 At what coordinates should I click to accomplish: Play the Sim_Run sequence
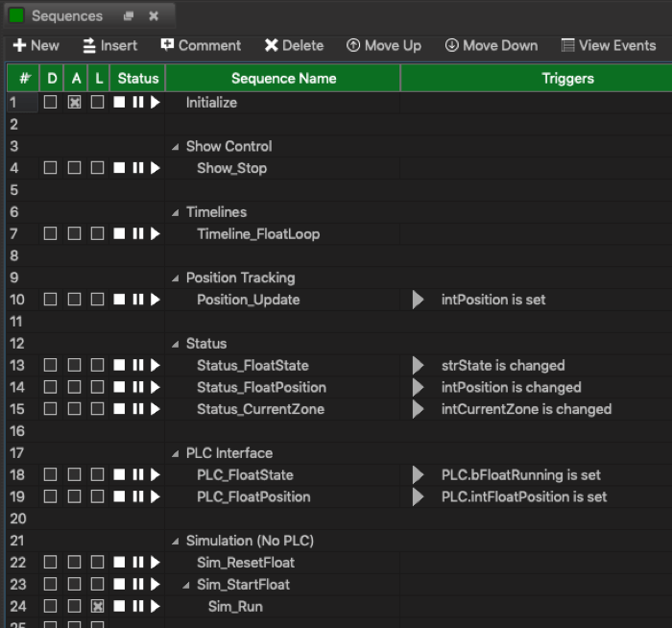pos(156,606)
